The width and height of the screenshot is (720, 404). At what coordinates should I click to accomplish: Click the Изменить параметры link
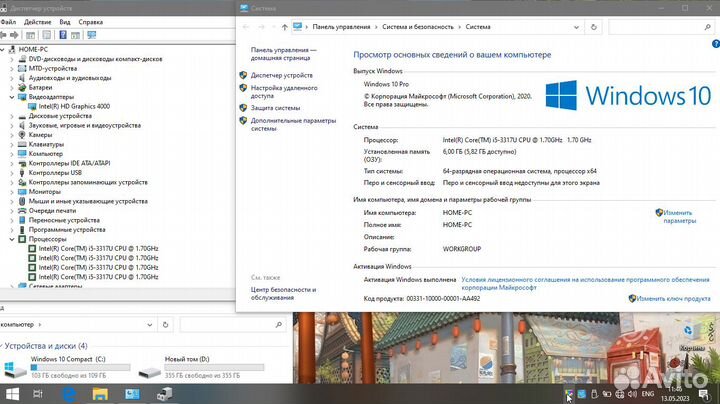tap(679, 217)
